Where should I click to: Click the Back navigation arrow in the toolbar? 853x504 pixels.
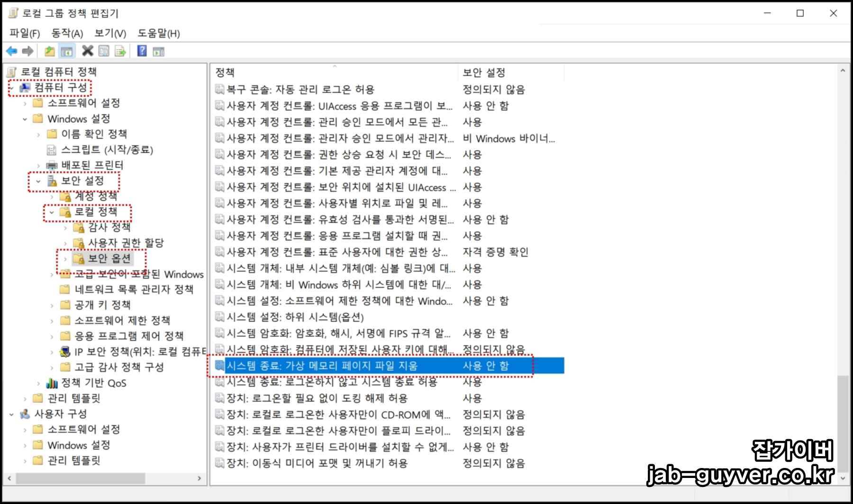tap(12, 51)
